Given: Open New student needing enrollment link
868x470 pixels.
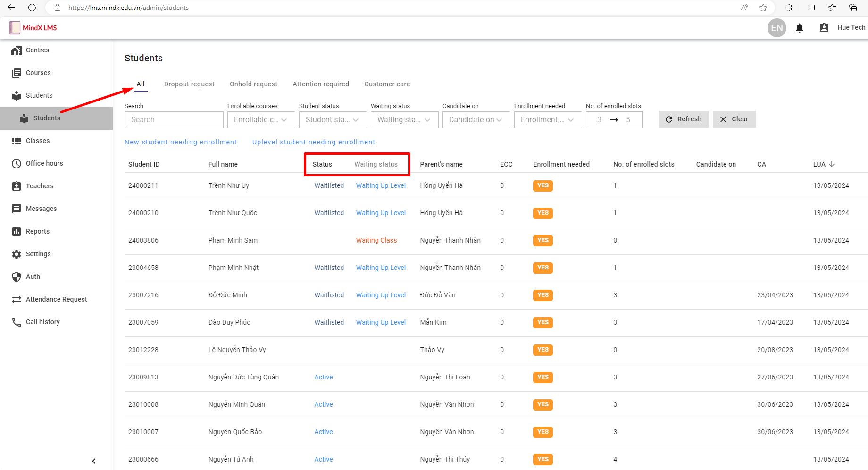Looking at the screenshot, I should (181, 142).
